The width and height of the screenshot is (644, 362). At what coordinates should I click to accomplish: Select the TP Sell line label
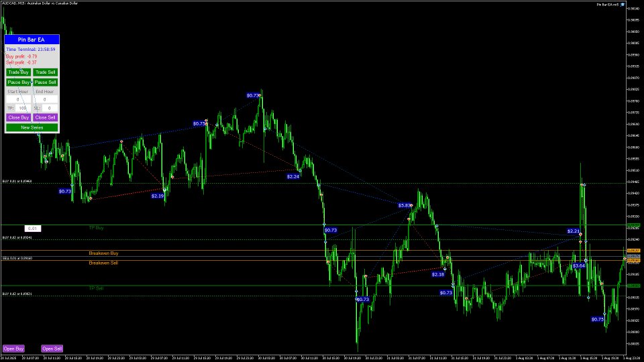point(96,288)
